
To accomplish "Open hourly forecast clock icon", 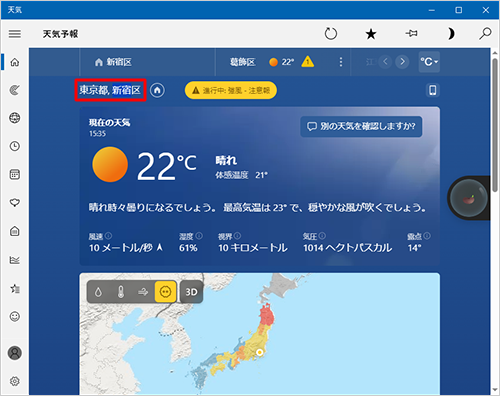I will pos(15,146).
